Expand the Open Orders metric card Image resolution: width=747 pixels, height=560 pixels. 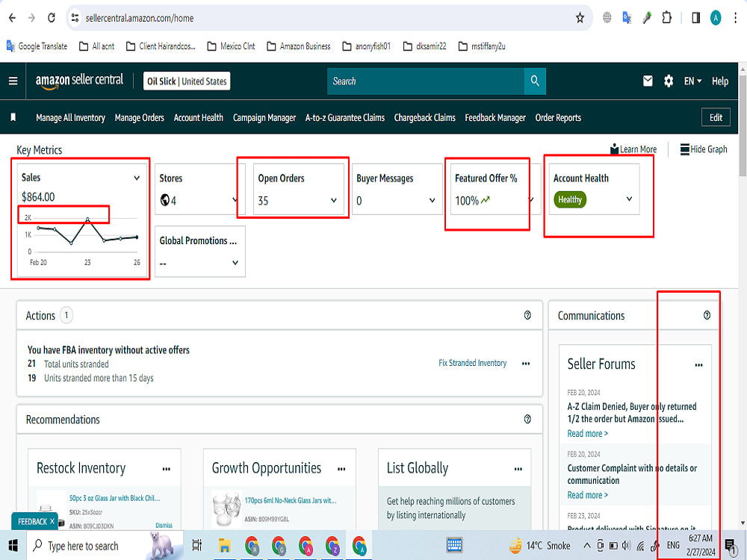(x=334, y=200)
